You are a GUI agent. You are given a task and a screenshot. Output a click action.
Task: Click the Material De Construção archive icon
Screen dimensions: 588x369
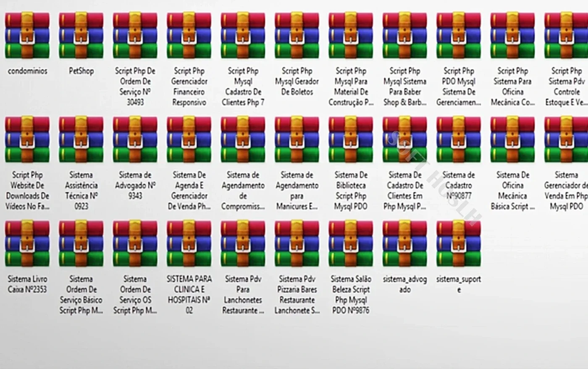pos(351,35)
